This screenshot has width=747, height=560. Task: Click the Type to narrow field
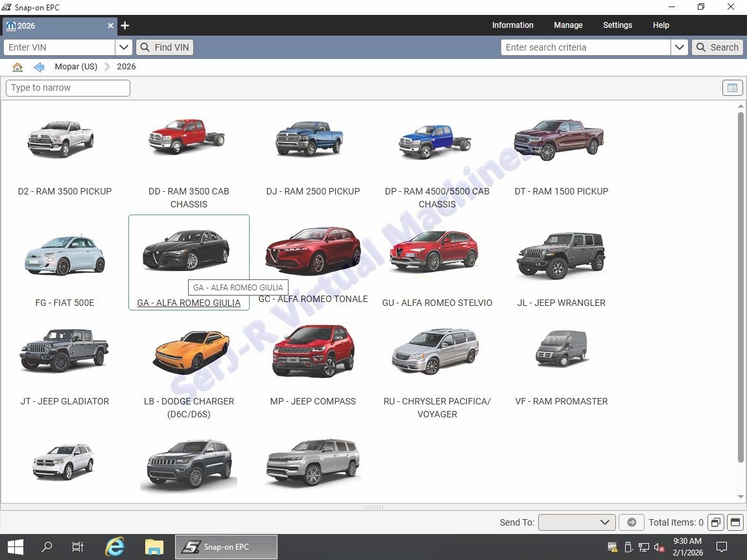(68, 88)
